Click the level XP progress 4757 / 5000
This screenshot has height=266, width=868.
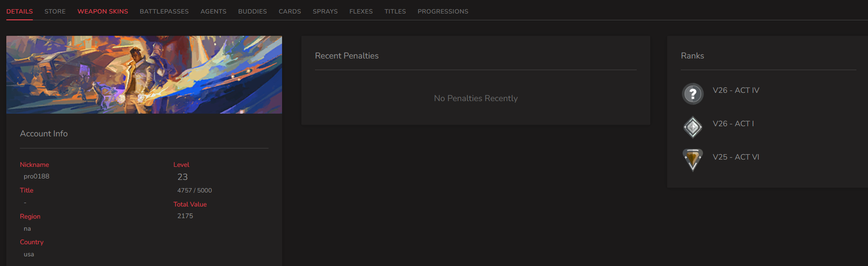pos(195,191)
